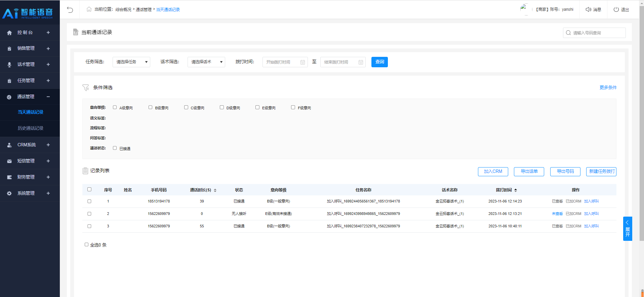Expand 财务管理 menu with plus sign
Screen dimensions: 644x297
coord(48,177)
